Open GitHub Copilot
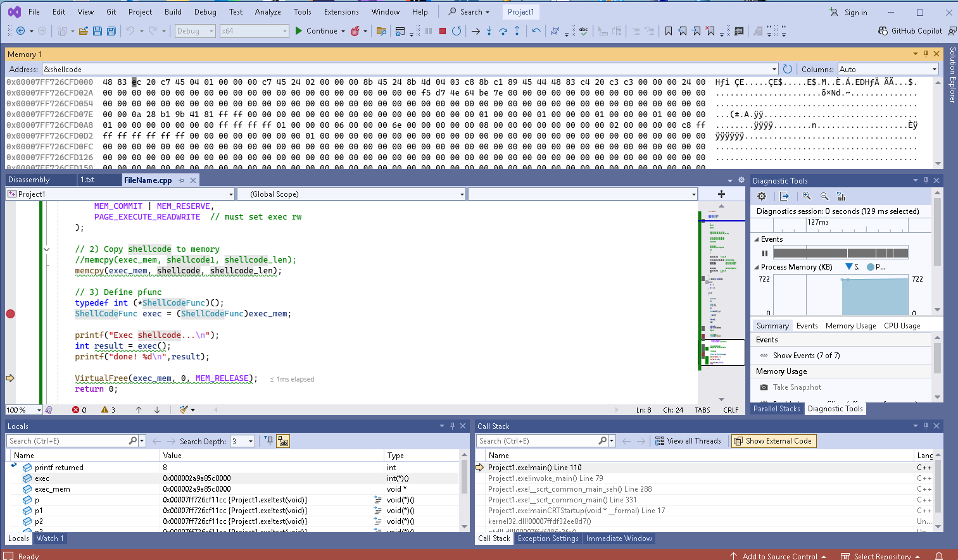The width and height of the screenshot is (958, 560). [x=910, y=30]
